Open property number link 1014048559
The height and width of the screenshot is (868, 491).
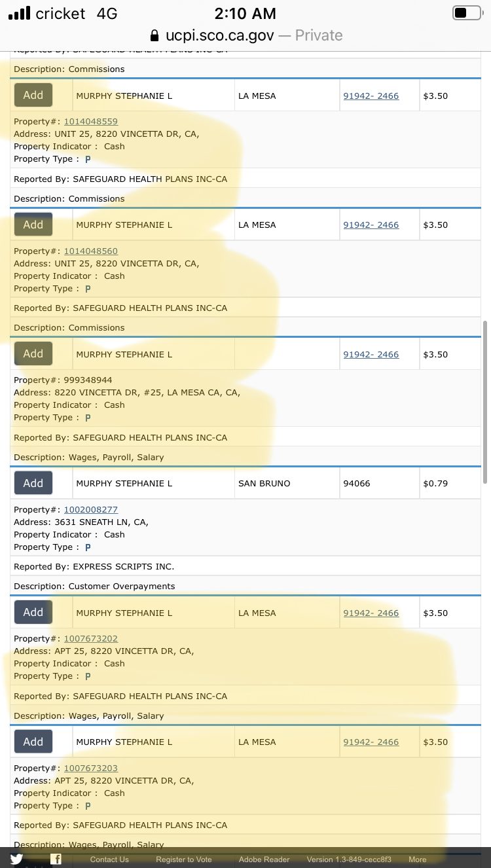coord(91,122)
